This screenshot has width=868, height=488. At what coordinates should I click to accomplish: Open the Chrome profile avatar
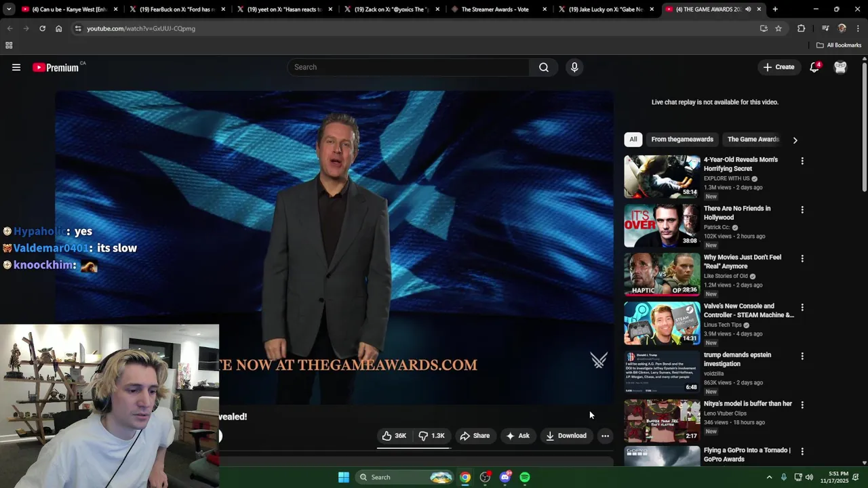click(x=842, y=28)
